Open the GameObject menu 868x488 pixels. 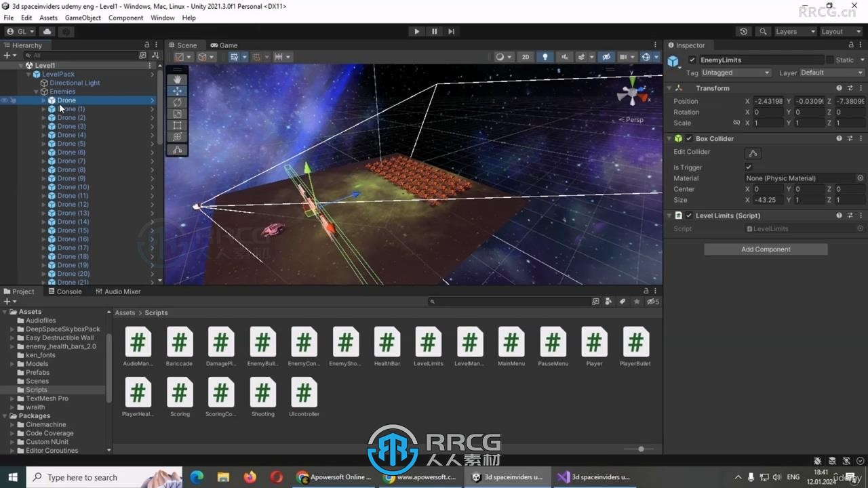click(83, 18)
